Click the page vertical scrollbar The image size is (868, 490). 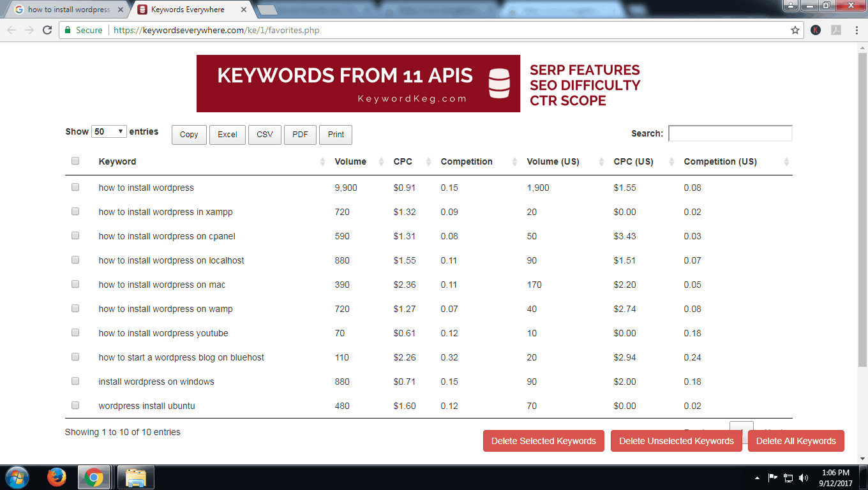click(x=862, y=211)
